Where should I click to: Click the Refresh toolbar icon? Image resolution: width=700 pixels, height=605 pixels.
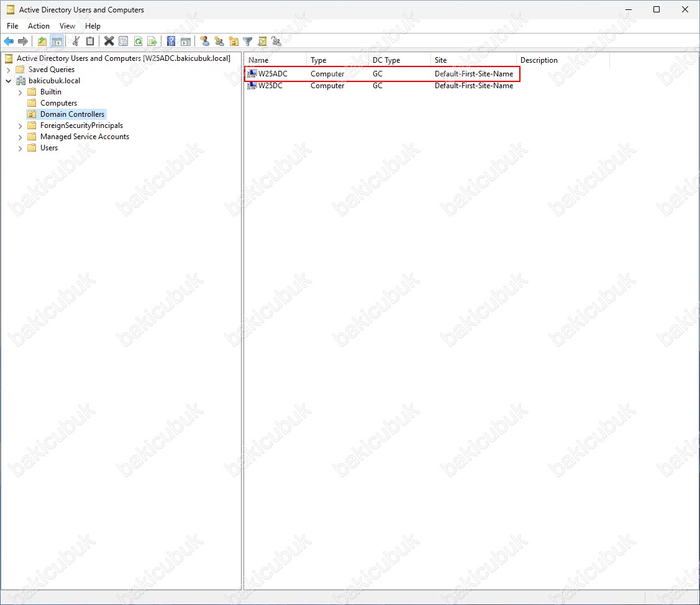[139, 42]
